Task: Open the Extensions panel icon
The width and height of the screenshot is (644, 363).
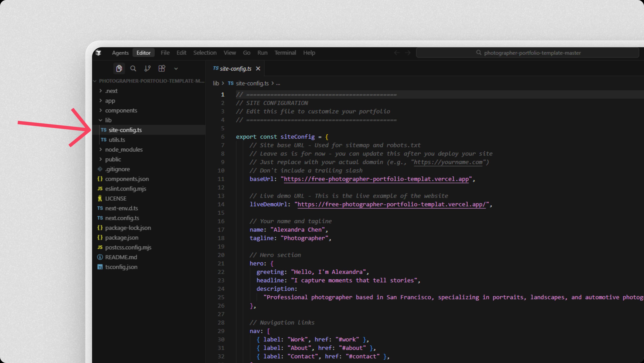Action: pyautogui.click(x=162, y=68)
